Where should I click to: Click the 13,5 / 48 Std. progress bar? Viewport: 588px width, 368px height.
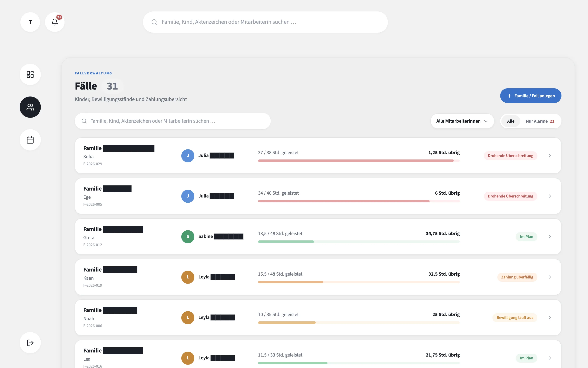[359, 241]
